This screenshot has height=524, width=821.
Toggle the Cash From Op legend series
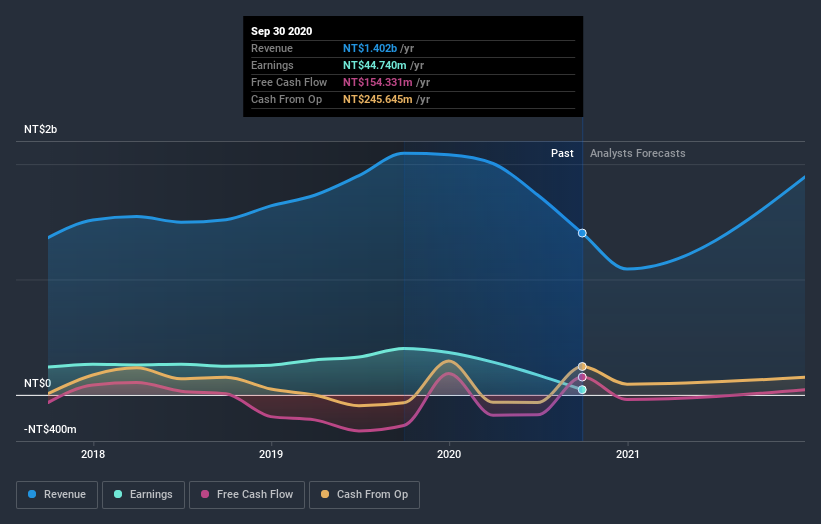pos(364,495)
